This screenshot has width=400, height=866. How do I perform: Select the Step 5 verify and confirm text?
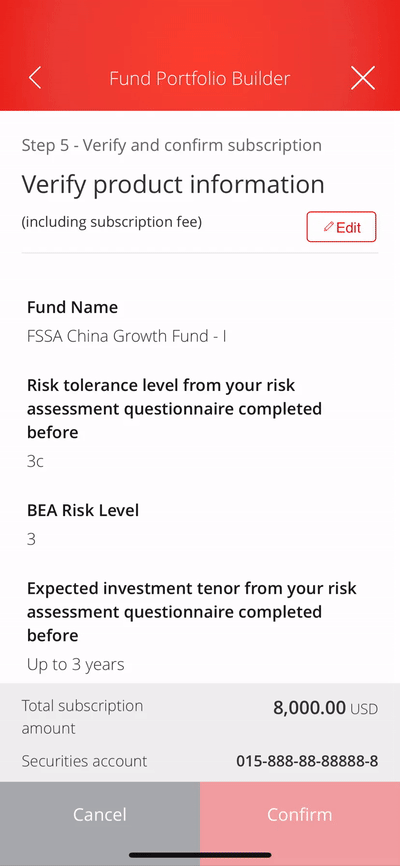(x=172, y=145)
